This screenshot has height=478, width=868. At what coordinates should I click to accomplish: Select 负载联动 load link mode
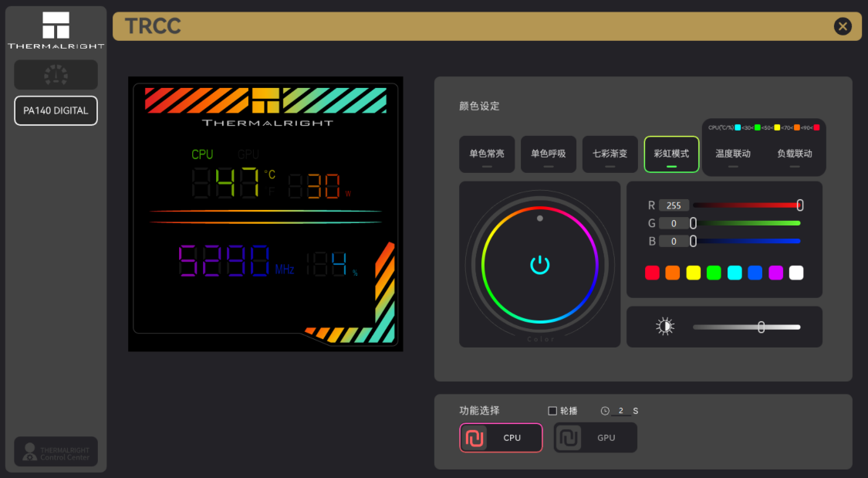click(x=795, y=154)
